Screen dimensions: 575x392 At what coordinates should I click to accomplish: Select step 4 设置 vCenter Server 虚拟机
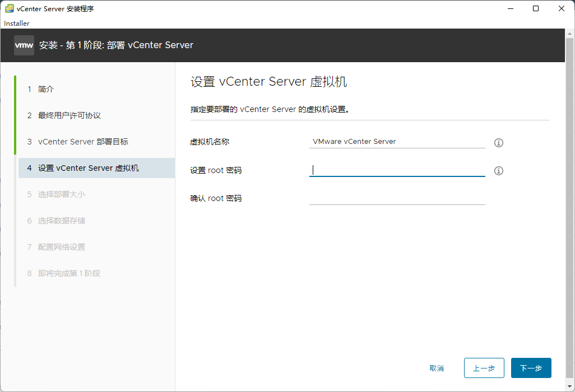coord(97,168)
